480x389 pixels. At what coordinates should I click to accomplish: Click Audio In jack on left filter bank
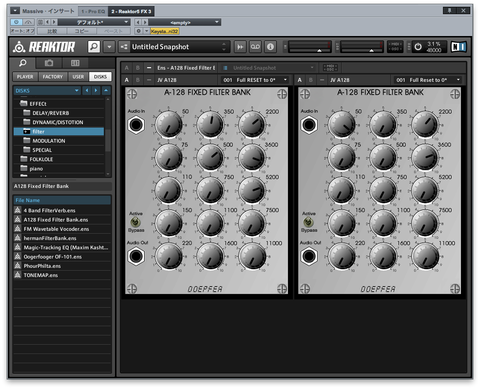pos(136,125)
